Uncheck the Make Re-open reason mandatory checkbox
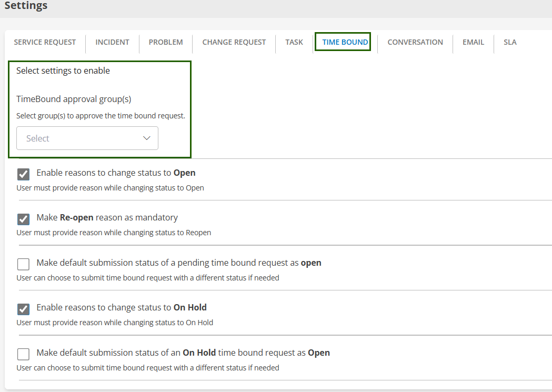This screenshot has height=392, width=552. 23,219
